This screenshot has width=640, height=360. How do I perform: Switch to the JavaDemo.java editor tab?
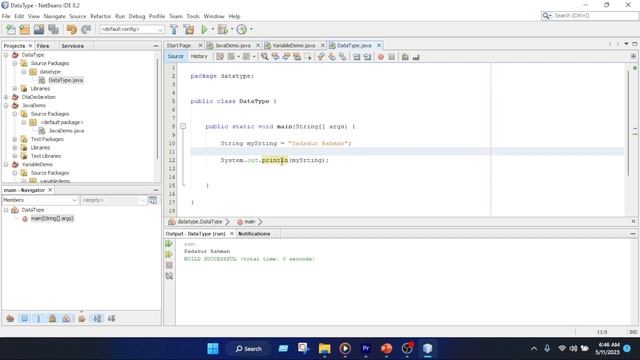click(x=233, y=45)
